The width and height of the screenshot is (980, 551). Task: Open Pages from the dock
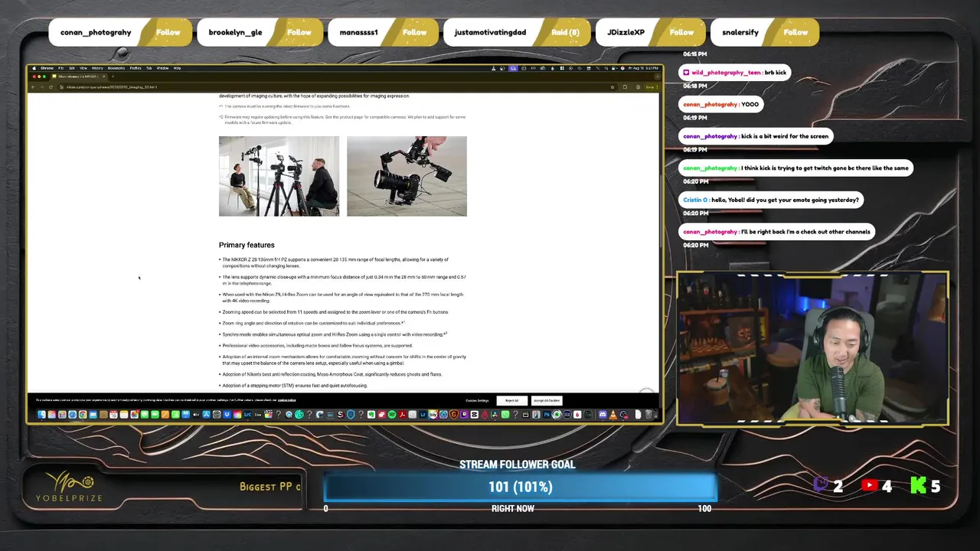165,415
